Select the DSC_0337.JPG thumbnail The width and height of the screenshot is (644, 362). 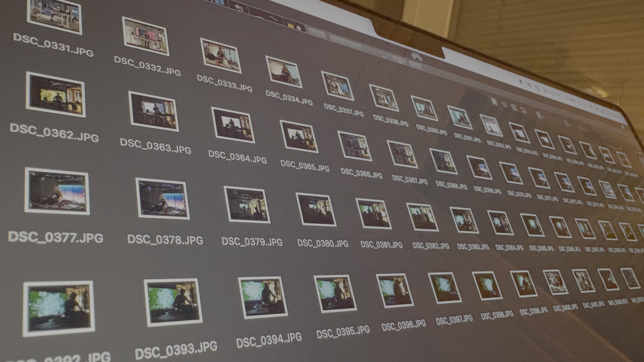pos(337,86)
